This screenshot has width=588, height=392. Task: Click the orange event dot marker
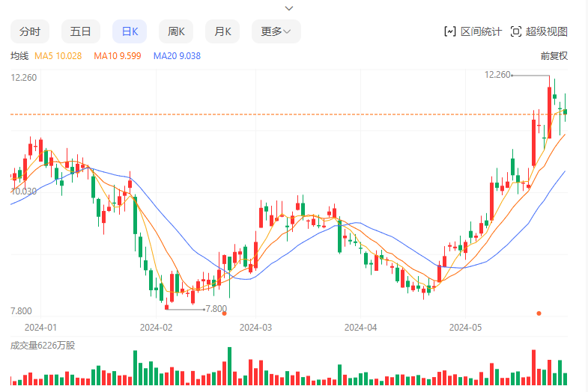click(x=539, y=313)
